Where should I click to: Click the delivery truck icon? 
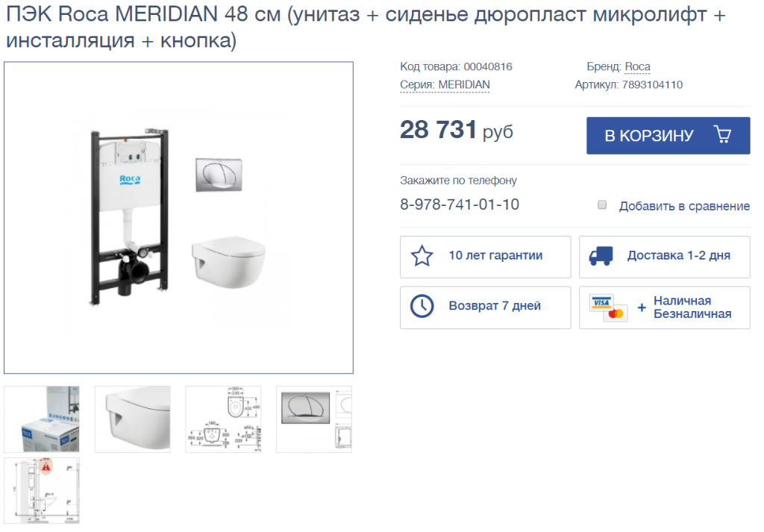[x=601, y=256]
